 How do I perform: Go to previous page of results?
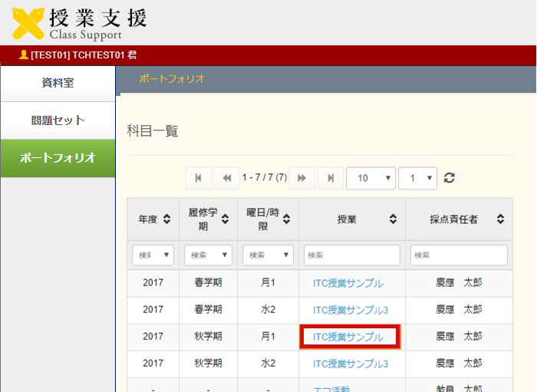[226, 178]
